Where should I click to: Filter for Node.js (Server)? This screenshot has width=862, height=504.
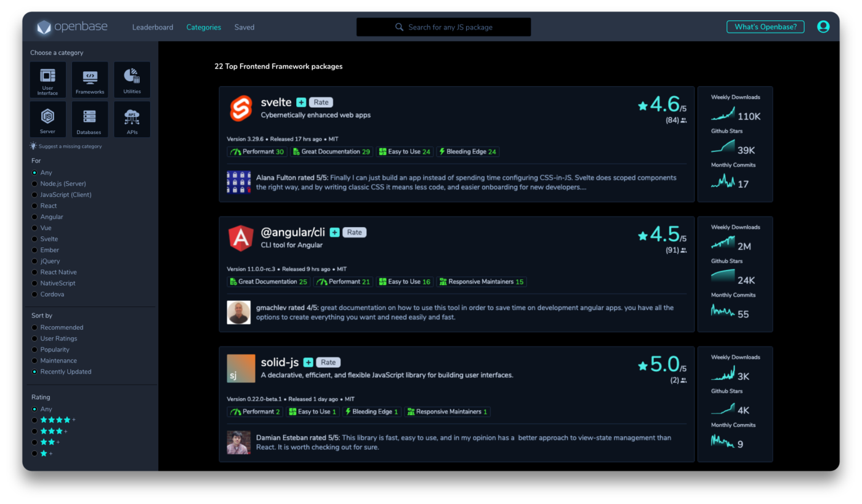tap(59, 184)
